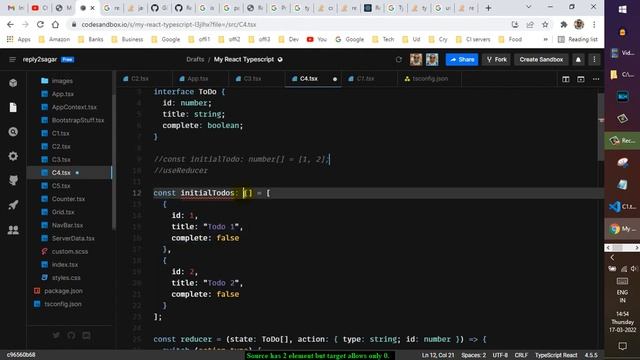Toggle the preview window icon
The height and width of the screenshot is (360, 640).
click(581, 79)
